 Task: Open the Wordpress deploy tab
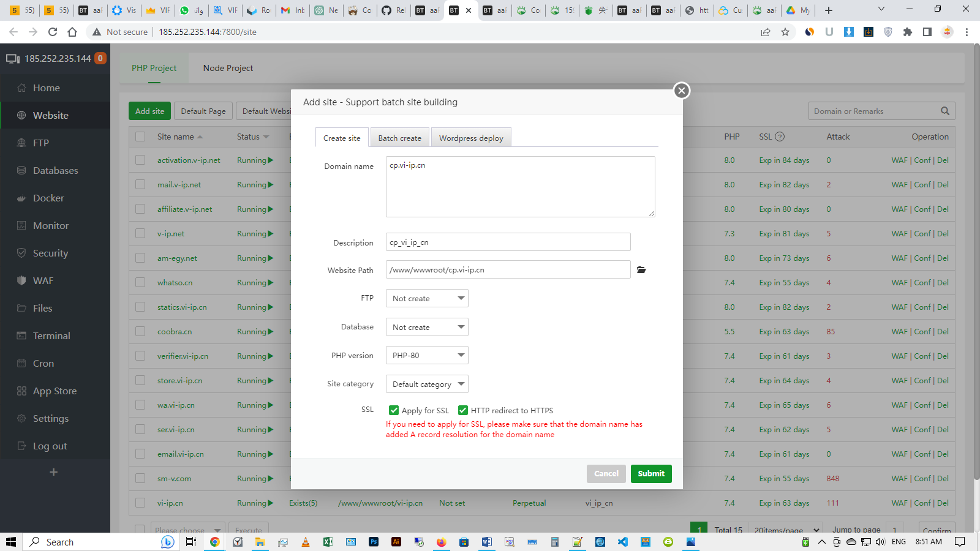(x=471, y=138)
